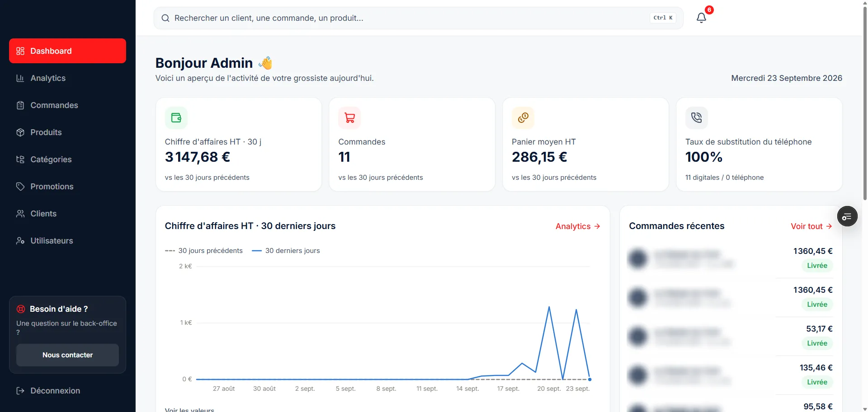The height and width of the screenshot is (412, 868).
Task: Open the Commandes page
Action: (67, 105)
